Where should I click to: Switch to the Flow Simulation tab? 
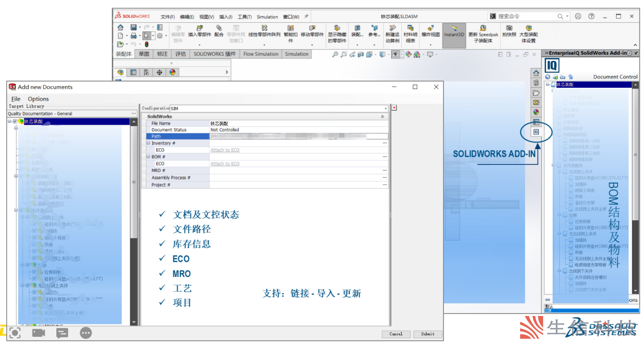(261, 54)
